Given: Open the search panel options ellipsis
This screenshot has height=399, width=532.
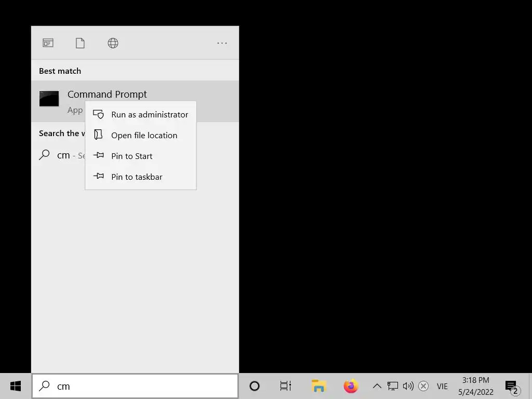Looking at the screenshot, I should click(222, 43).
